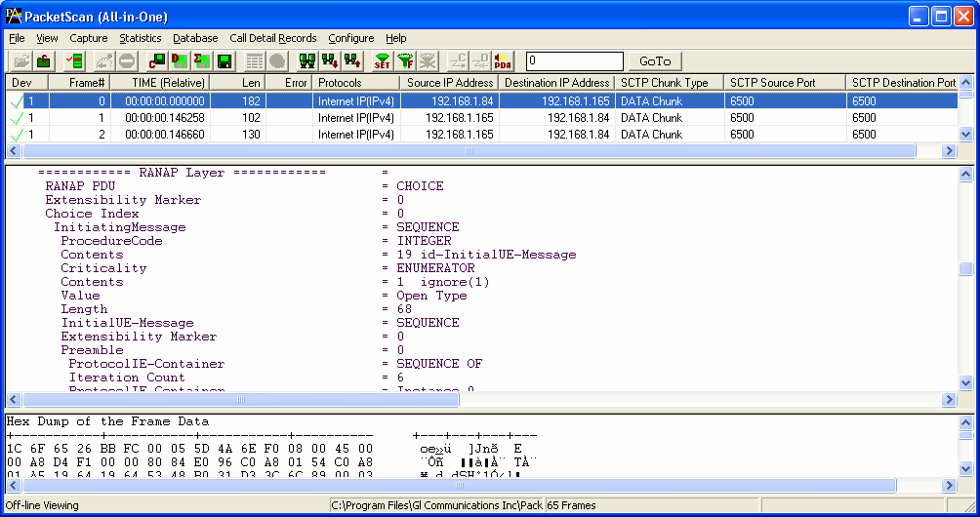Click the green funnel F filter icon
Viewport: 980px width, 517px height.
coord(405,60)
